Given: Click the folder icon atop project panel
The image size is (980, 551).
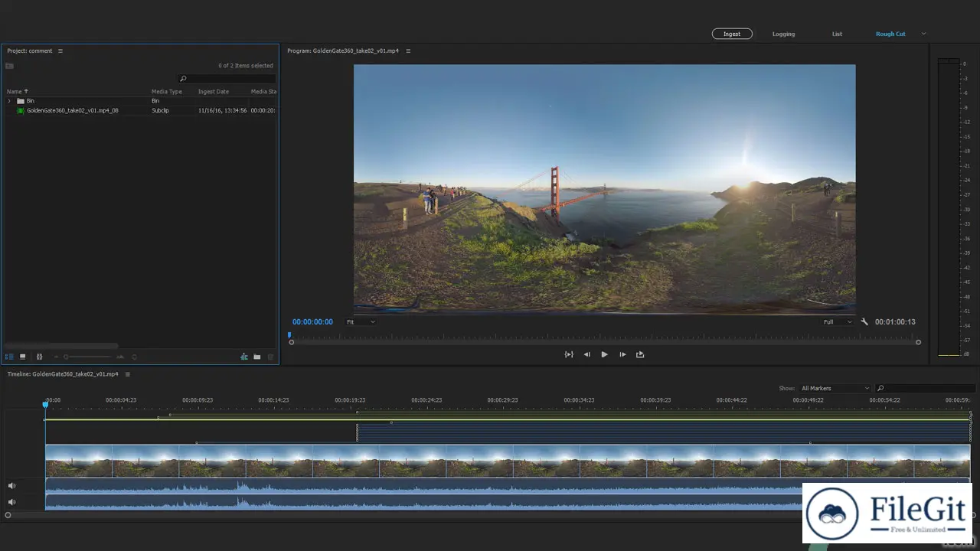Looking at the screenshot, I should tap(9, 66).
